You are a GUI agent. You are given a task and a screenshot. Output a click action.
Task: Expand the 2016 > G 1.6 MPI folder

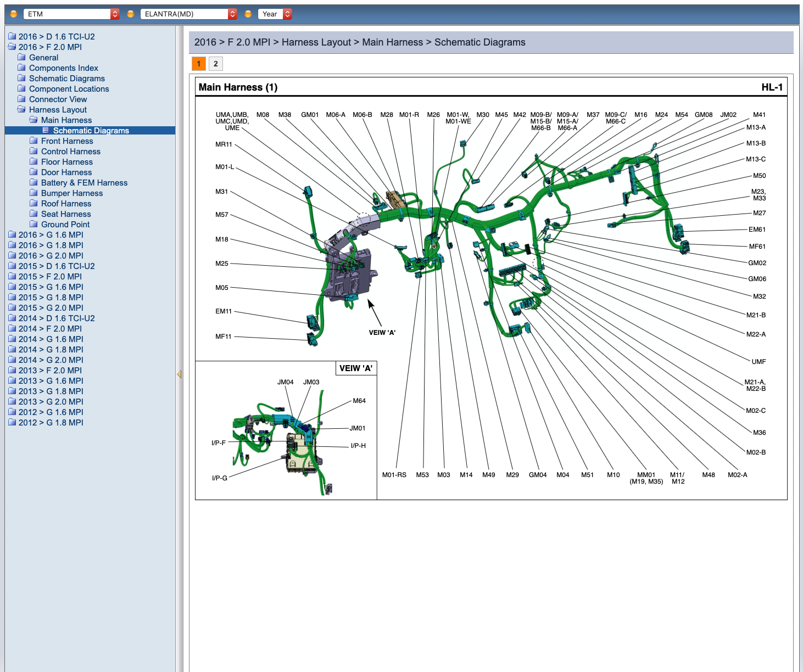(51, 235)
